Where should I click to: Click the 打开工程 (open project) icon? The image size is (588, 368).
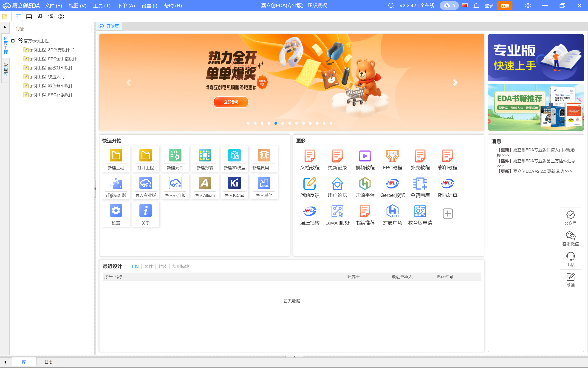click(146, 155)
